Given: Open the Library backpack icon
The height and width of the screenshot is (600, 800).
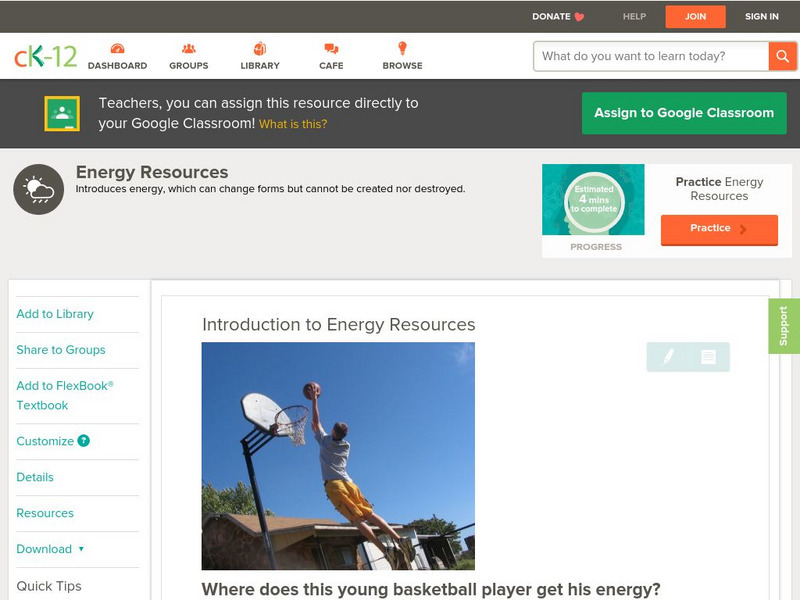Looking at the screenshot, I should [260, 48].
